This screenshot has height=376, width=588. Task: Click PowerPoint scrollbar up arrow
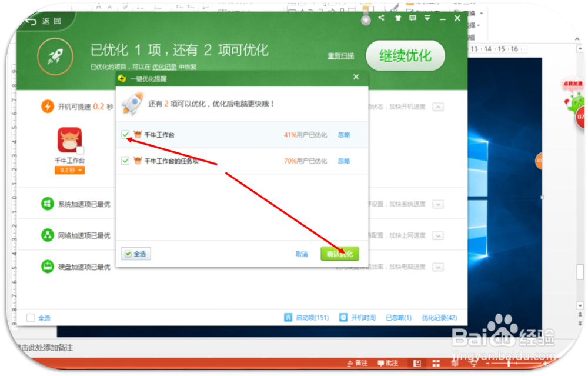[x=580, y=48]
